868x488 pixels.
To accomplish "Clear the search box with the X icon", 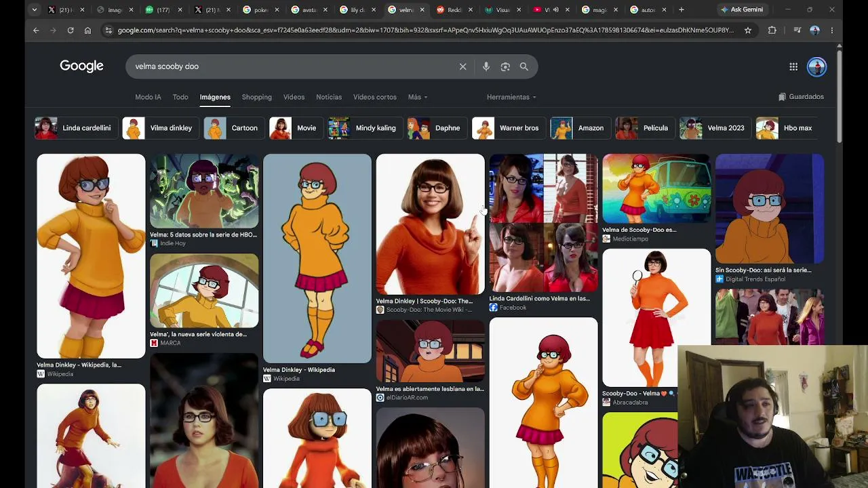I will coord(462,66).
